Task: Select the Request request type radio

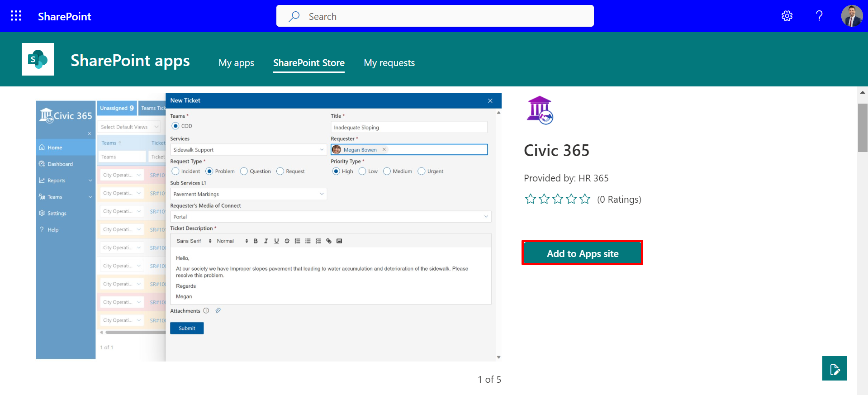Action: 280,171
